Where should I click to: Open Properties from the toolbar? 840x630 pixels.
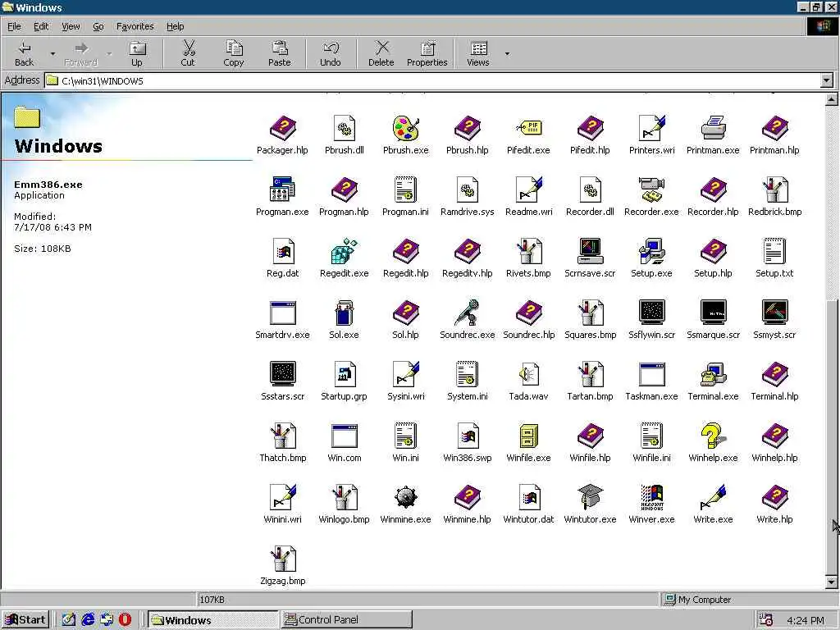(x=427, y=53)
